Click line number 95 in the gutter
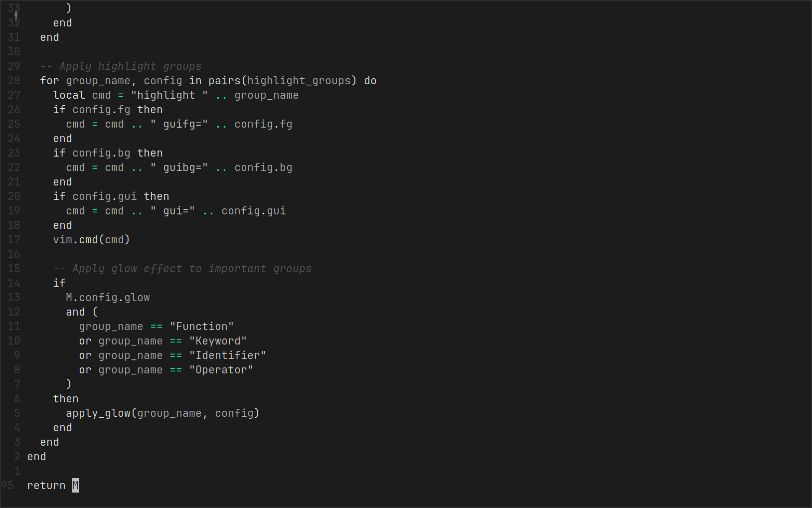The width and height of the screenshot is (812, 508). 7,486
